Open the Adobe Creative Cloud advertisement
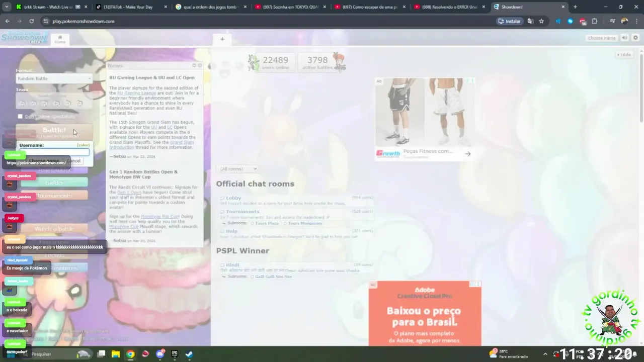The width and height of the screenshot is (644, 362). point(425,313)
